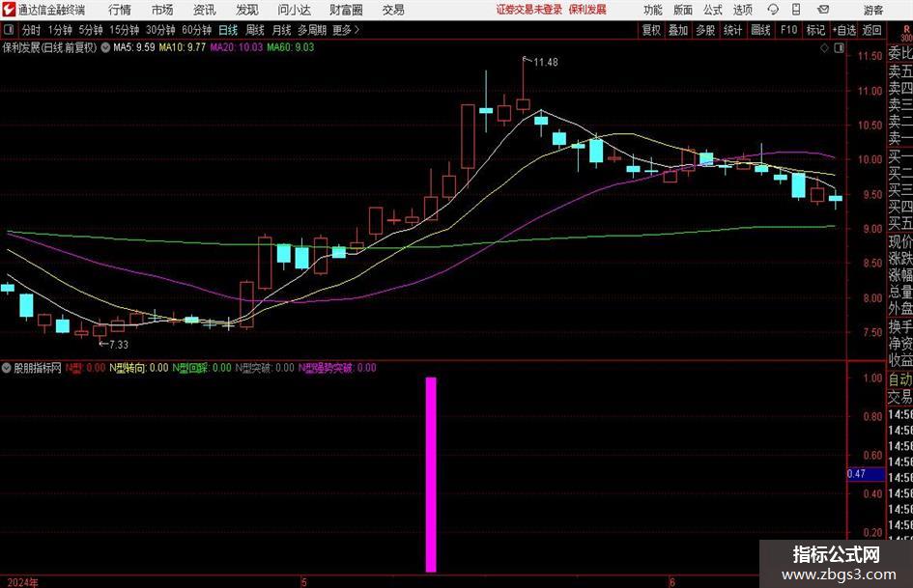Switch to 15分钟 period
The width and height of the screenshot is (913, 588).
pyautogui.click(x=124, y=30)
